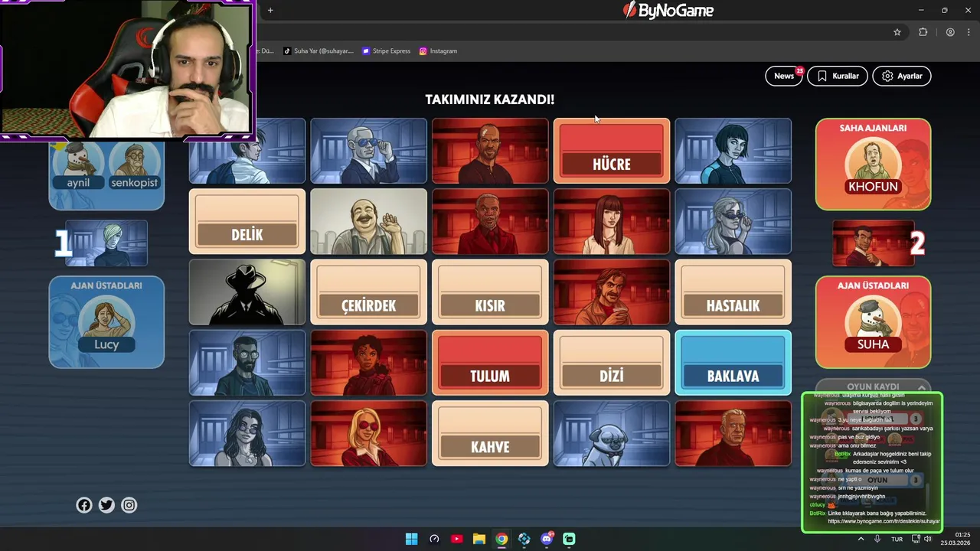Choose the blue BAKLAVA card
This screenshot has width=980, height=551.
pos(733,362)
